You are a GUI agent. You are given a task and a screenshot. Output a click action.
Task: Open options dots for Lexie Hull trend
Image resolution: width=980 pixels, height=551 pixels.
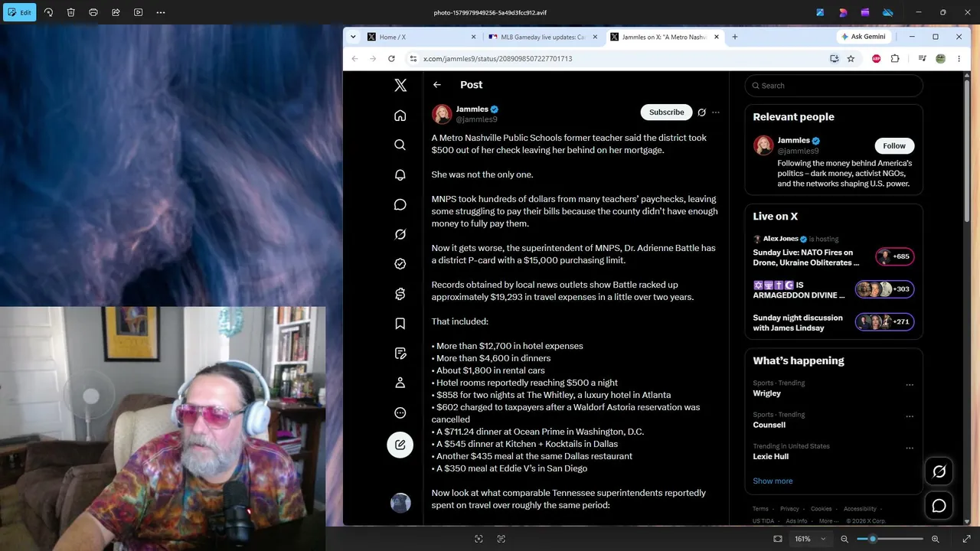coord(910,448)
